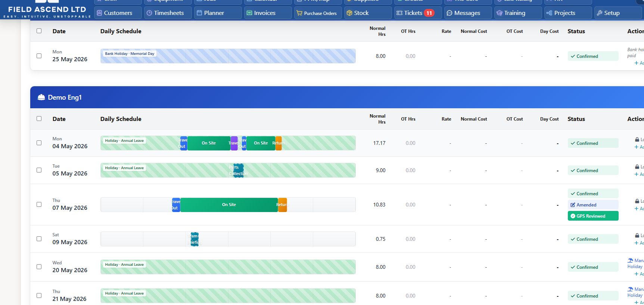Click the Demo Eng1 header name
Screen dimensions: 644x305
coord(65,97)
